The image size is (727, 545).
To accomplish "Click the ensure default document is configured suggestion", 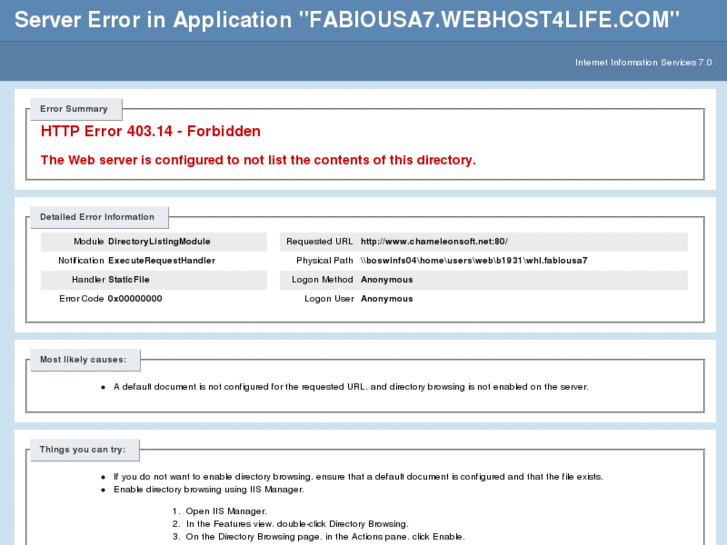I will [x=358, y=477].
